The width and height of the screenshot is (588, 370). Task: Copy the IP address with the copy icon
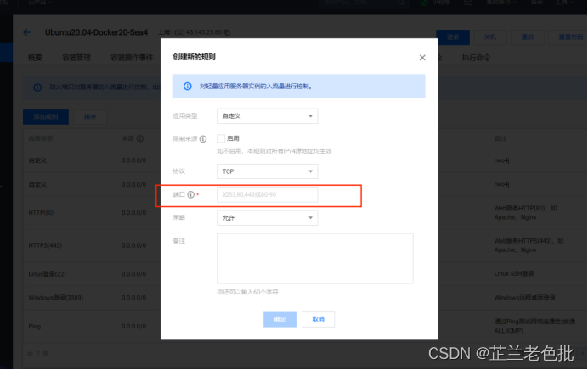(227, 32)
